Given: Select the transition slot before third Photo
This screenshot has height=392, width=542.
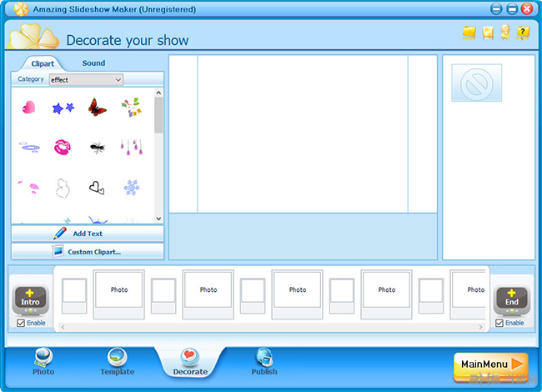Looking at the screenshot, I should pos(253,296).
